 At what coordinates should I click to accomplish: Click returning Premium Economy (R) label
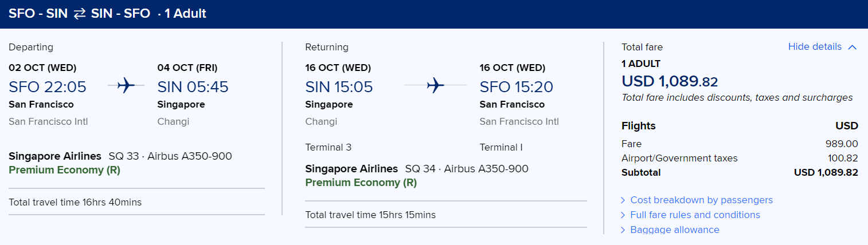tap(361, 183)
